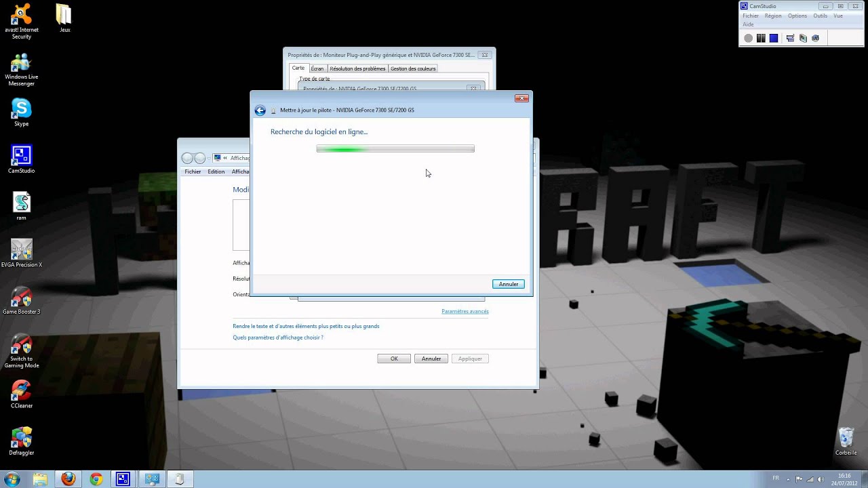Viewport: 868px width, 488px height.
Task: Stop the CamStudio recording with blue square
Action: pyautogui.click(x=774, y=38)
